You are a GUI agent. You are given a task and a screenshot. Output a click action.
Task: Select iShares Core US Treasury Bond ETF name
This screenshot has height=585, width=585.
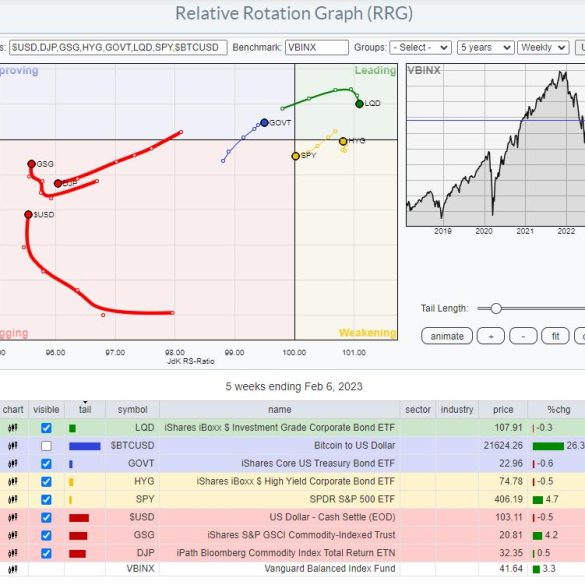(318, 463)
